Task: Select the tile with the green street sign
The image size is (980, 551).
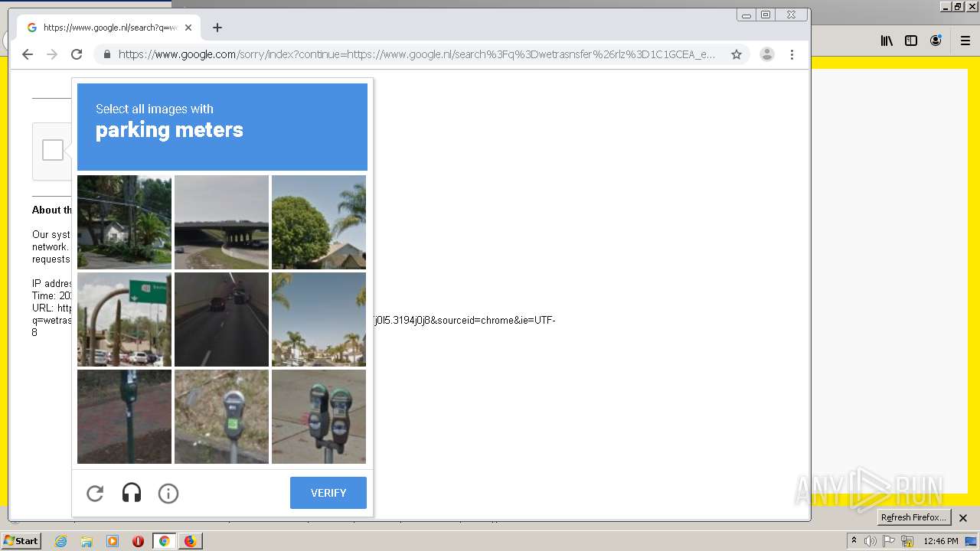Action: point(124,319)
